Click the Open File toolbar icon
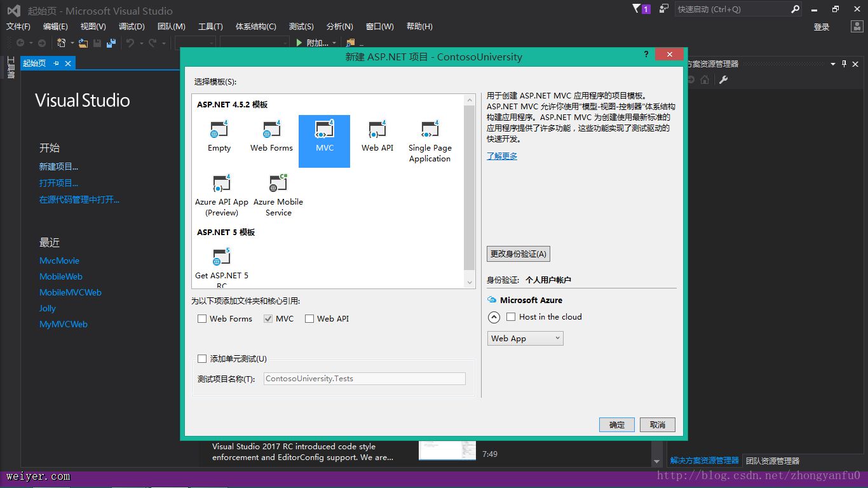Image resolution: width=868 pixels, height=488 pixels. (x=83, y=43)
